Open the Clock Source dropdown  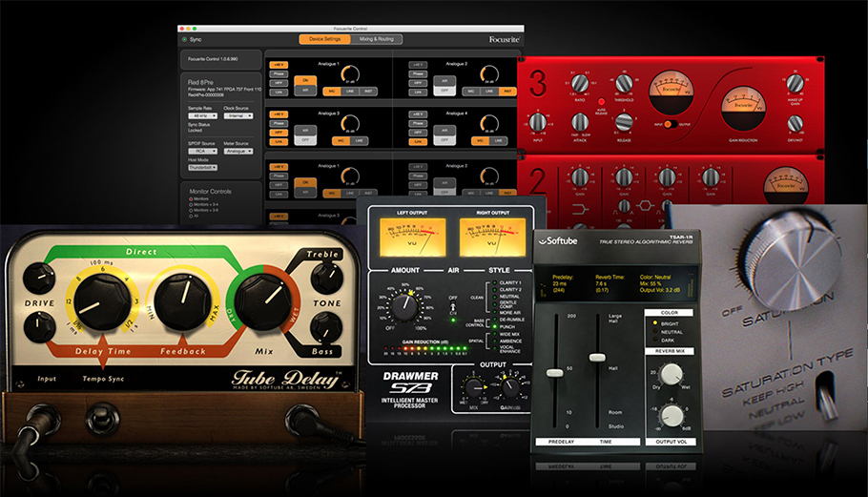tap(238, 115)
